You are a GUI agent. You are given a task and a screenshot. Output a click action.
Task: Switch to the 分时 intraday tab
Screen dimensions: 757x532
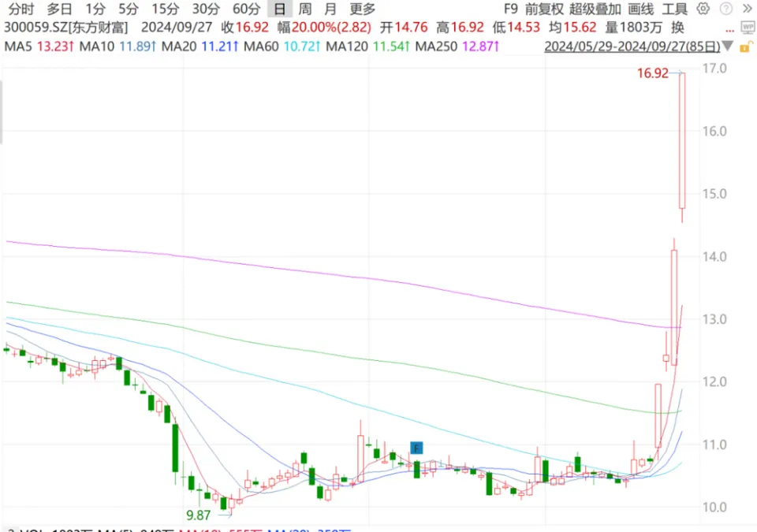21,9
